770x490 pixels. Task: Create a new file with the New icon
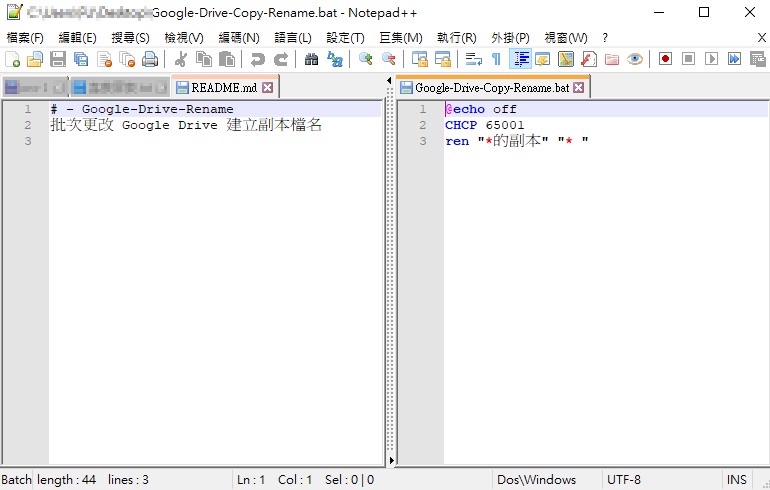[x=12, y=59]
